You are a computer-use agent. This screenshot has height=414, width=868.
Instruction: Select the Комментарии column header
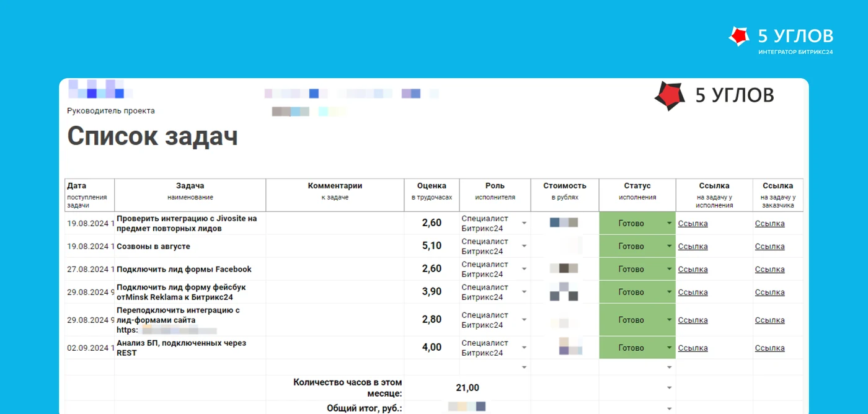pyautogui.click(x=335, y=195)
